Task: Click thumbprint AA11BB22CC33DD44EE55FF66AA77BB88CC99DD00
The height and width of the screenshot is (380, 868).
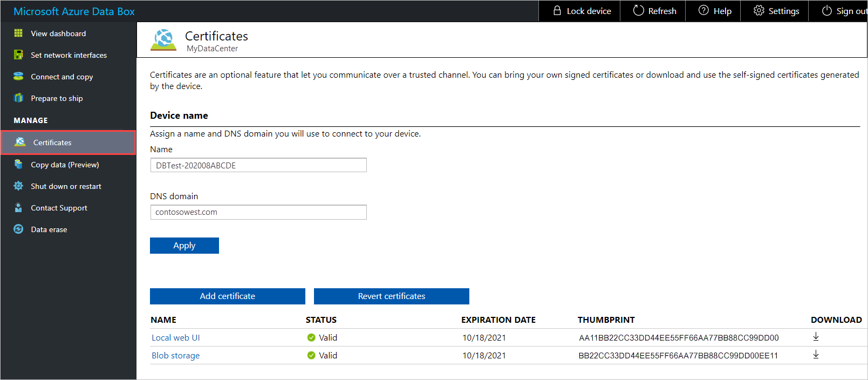Action: click(x=679, y=338)
